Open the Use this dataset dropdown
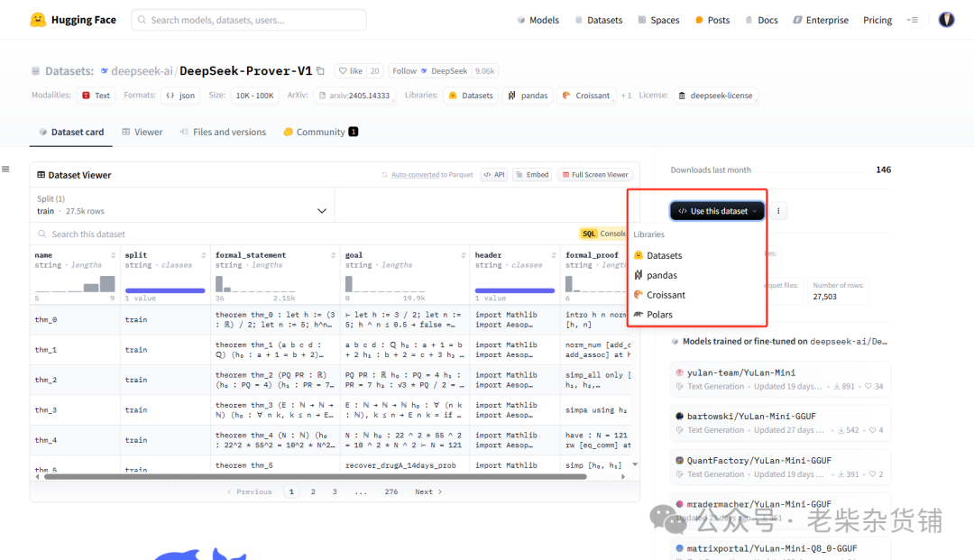 (718, 211)
